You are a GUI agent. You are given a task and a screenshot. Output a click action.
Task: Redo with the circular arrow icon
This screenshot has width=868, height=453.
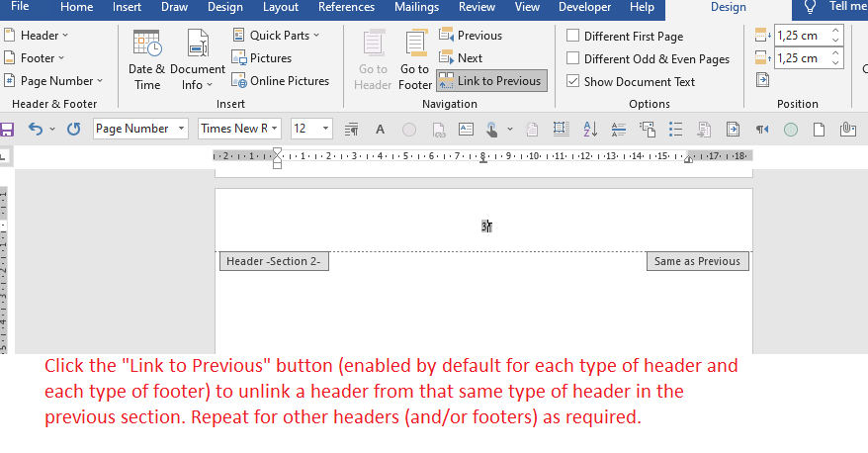(73, 129)
